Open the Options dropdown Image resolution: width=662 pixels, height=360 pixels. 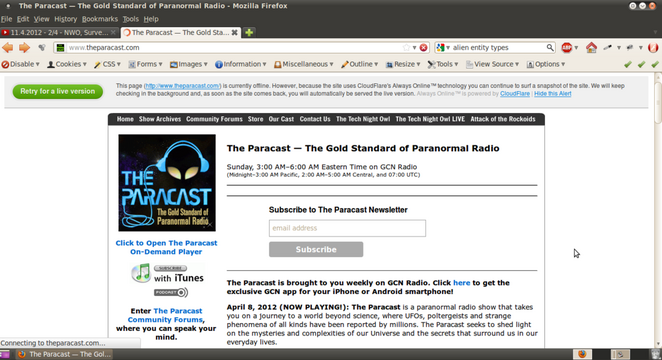tap(545, 64)
